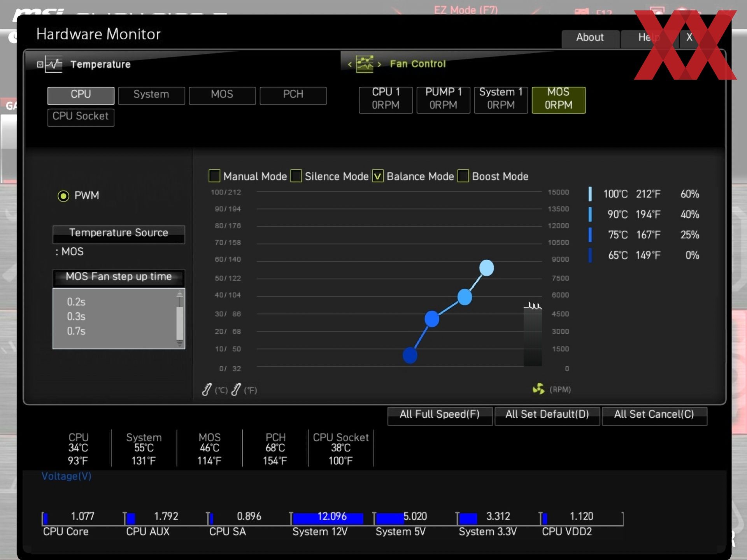Select the System temperature tab
Viewport: 747px width, 560px height.
(151, 95)
